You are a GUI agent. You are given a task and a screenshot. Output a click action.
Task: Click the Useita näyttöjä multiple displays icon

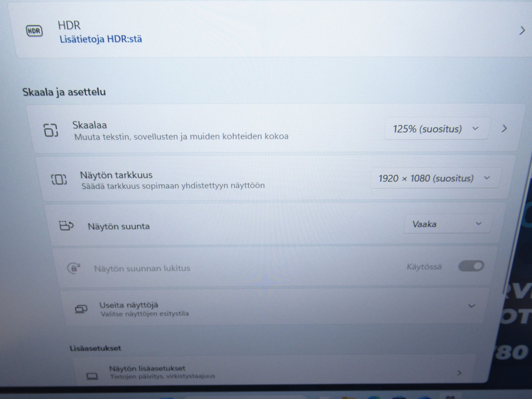click(81, 309)
